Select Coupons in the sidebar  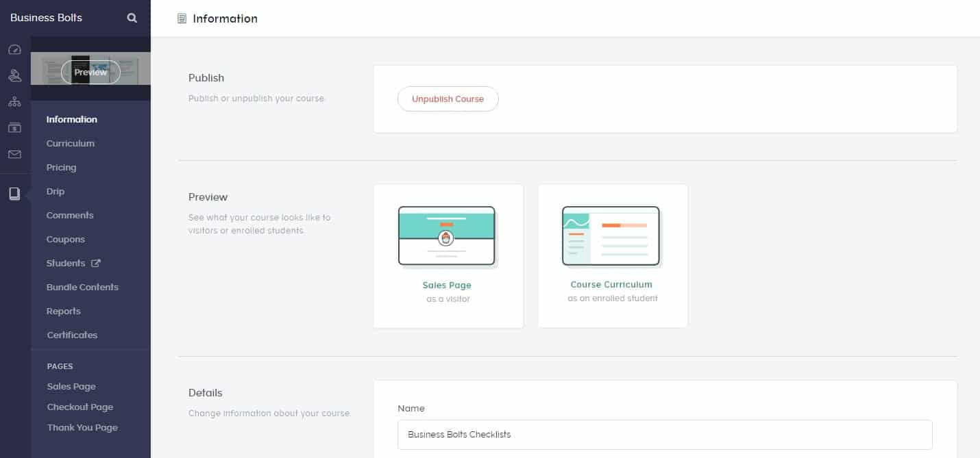click(66, 239)
